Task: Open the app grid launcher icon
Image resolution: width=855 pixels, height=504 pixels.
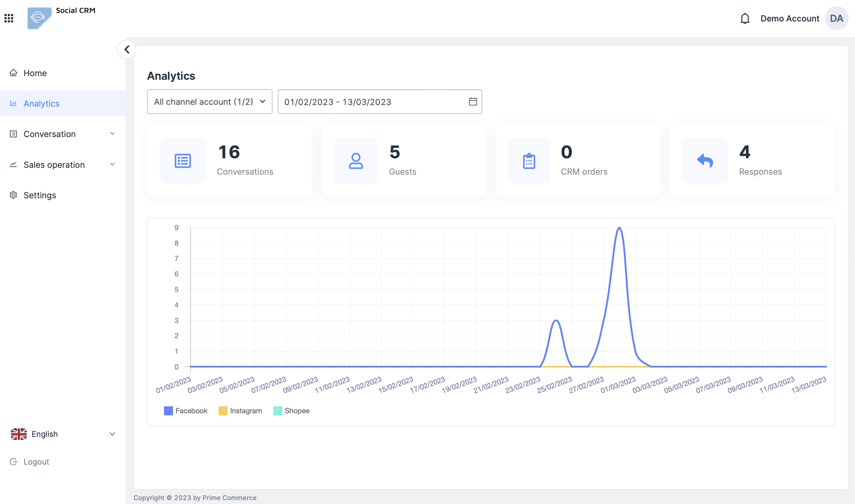Action: click(9, 18)
